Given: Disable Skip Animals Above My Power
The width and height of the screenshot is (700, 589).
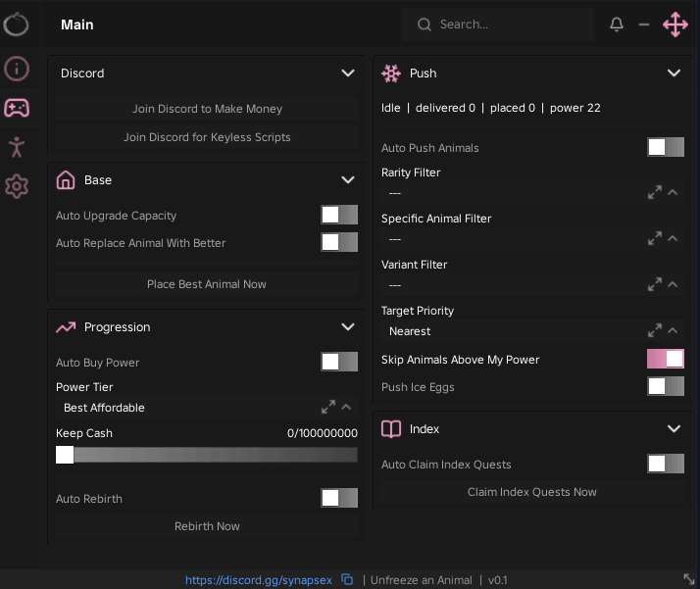Looking at the screenshot, I should click(666, 359).
